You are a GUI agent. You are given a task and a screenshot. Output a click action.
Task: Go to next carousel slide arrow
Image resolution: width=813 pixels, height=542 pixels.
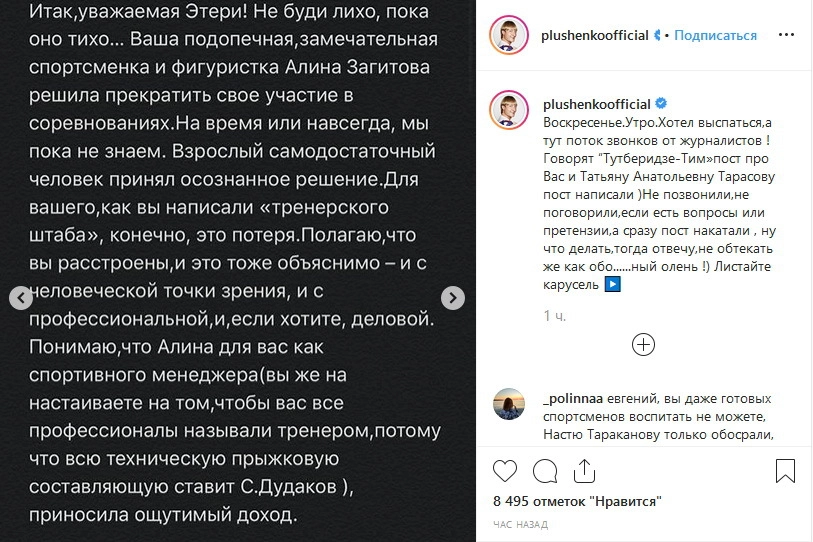pos(453,298)
